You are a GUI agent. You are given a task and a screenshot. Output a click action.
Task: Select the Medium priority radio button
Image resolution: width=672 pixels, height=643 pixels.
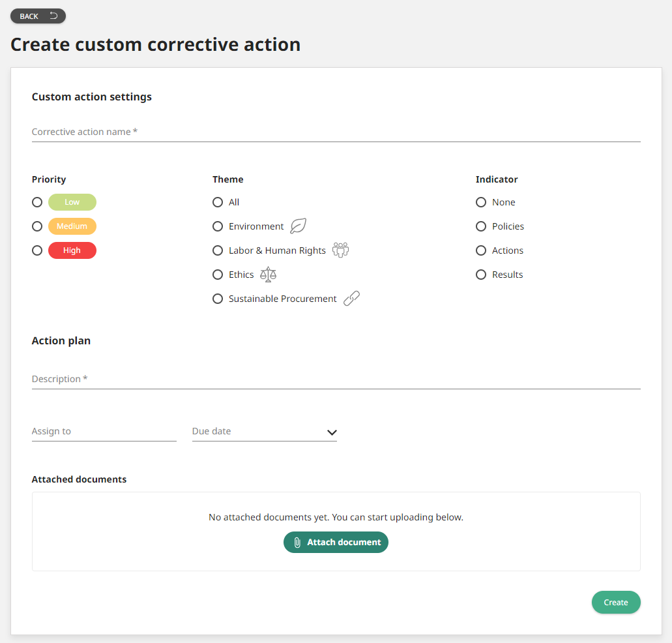[37, 226]
